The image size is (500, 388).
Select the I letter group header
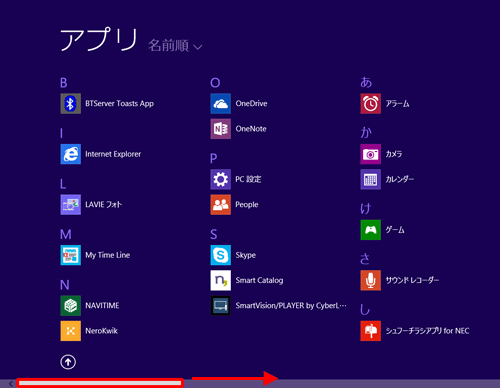click(x=61, y=133)
